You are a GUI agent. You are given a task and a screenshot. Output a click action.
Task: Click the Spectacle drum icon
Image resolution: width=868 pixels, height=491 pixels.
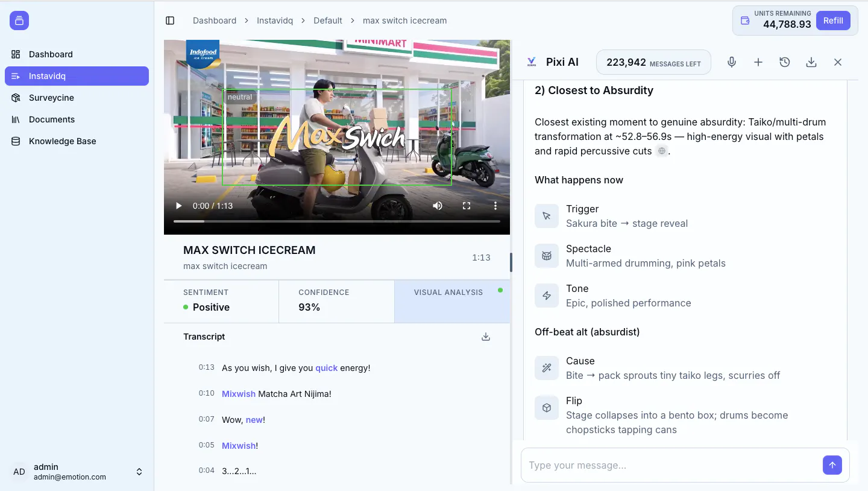click(547, 256)
